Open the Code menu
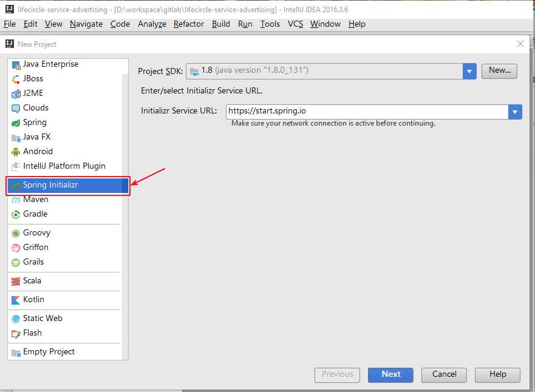535x392 pixels. pos(120,24)
